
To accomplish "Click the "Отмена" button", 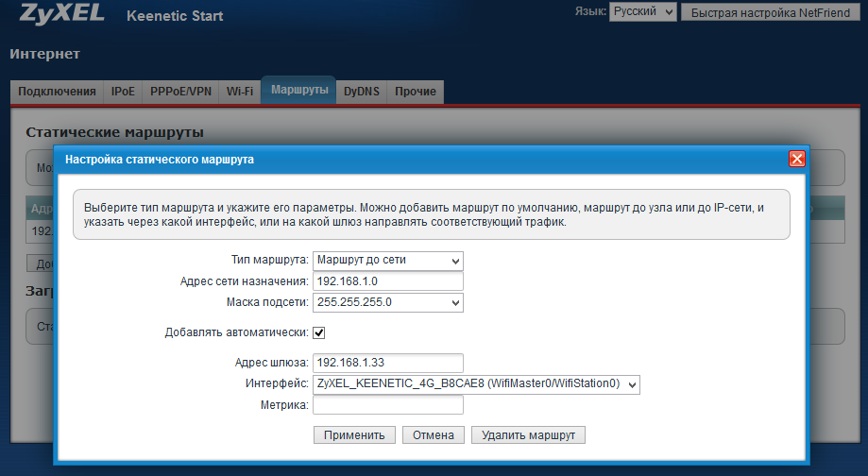I will [434, 435].
